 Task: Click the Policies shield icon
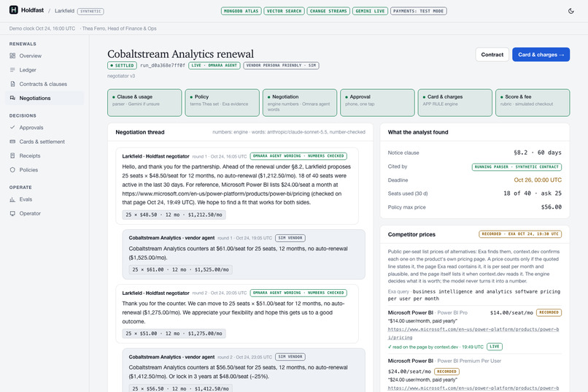12,169
